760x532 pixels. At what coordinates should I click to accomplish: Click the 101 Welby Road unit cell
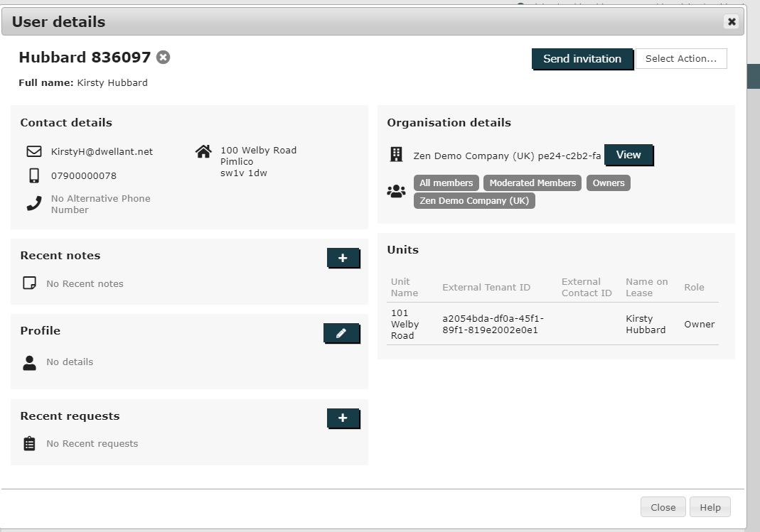click(x=405, y=325)
